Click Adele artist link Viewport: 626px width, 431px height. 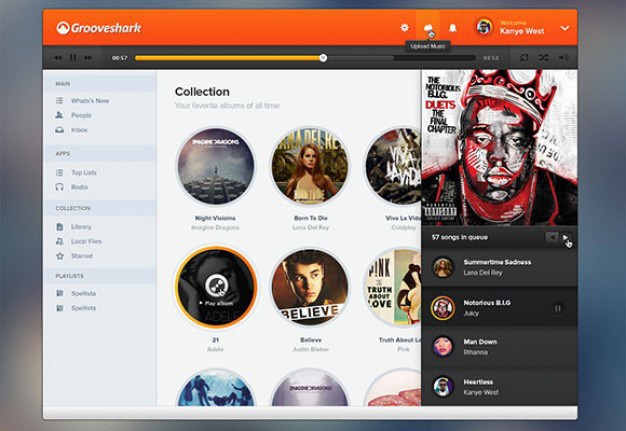pyautogui.click(x=215, y=350)
